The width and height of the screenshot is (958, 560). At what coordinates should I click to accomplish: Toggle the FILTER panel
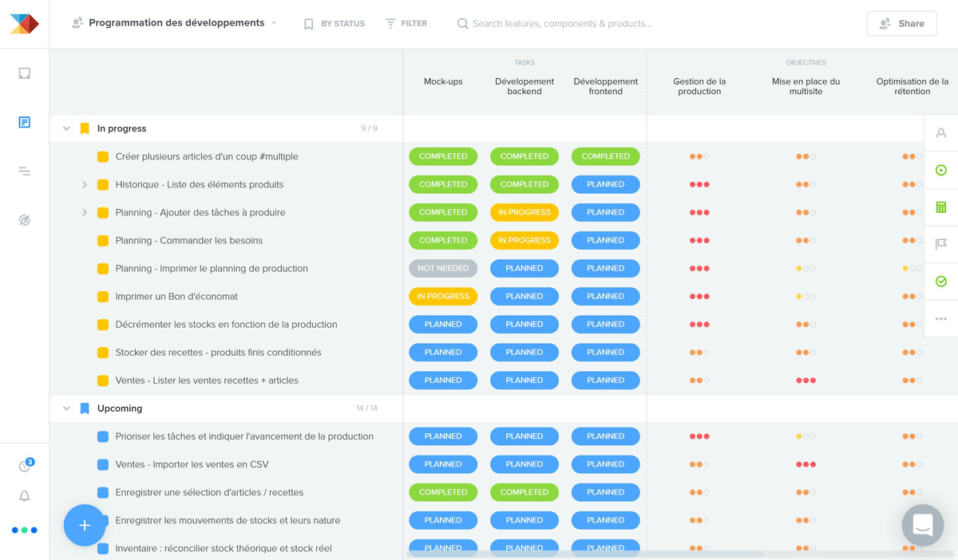pos(406,23)
